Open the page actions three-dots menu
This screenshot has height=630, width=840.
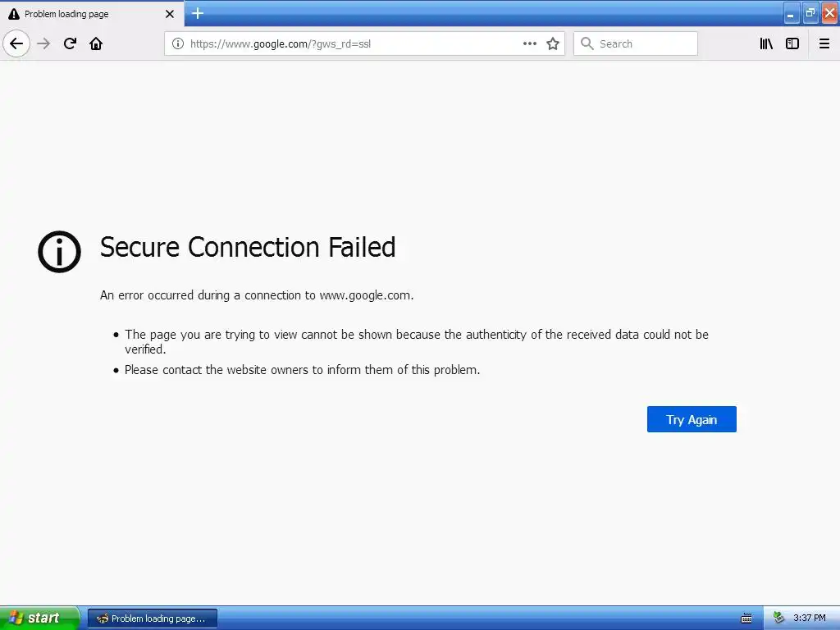point(530,43)
